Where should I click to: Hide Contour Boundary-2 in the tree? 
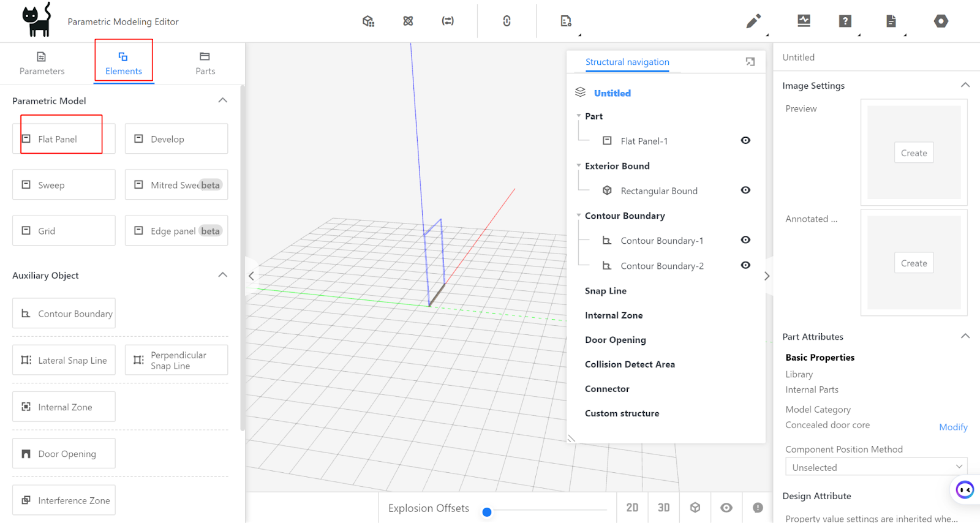click(x=745, y=265)
